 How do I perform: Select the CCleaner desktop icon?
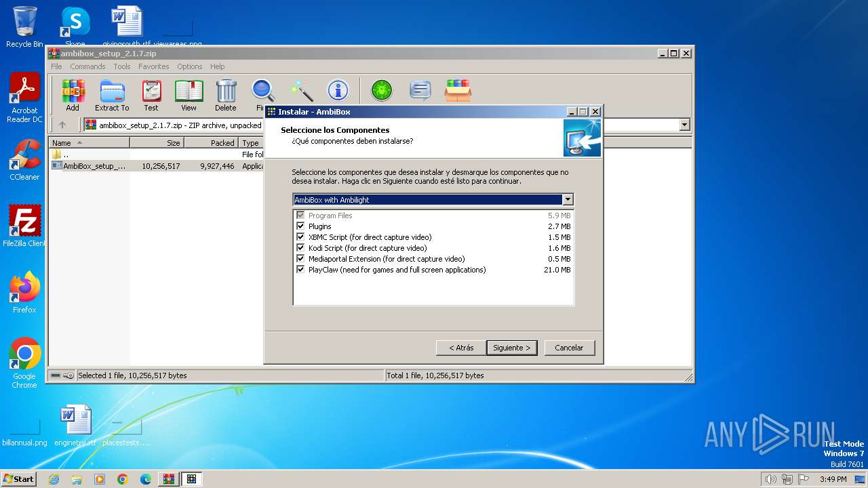(24, 160)
